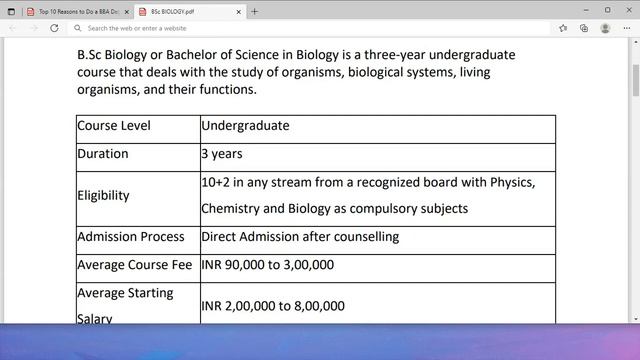Click the 'Admission Process' table cell
This screenshot has width=640, height=360.
pos(138,240)
